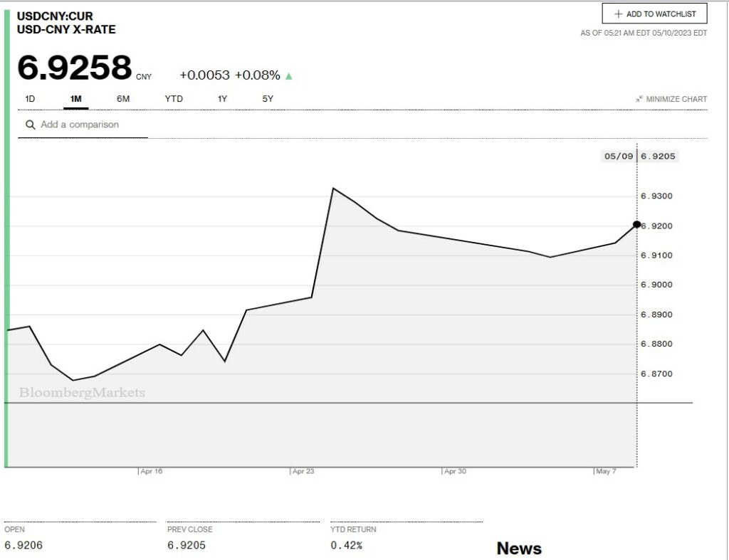Click the green up-triangle change indicator
The height and width of the screenshot is (560, 729).
coord(289,75)
